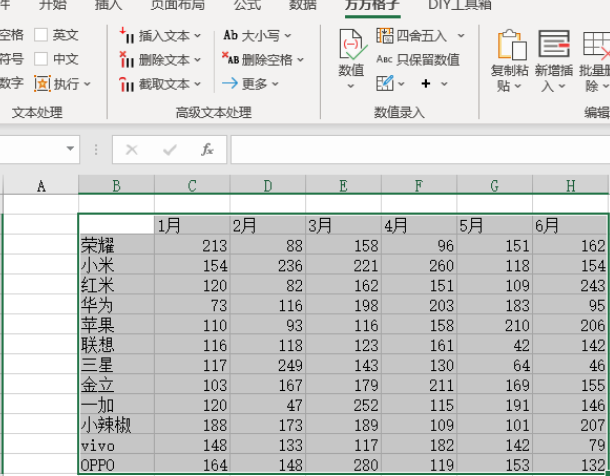Open the Name Box dropdown arrow
Image resolution: width=610 pixels, height=476 pixels.
[70, 149]
